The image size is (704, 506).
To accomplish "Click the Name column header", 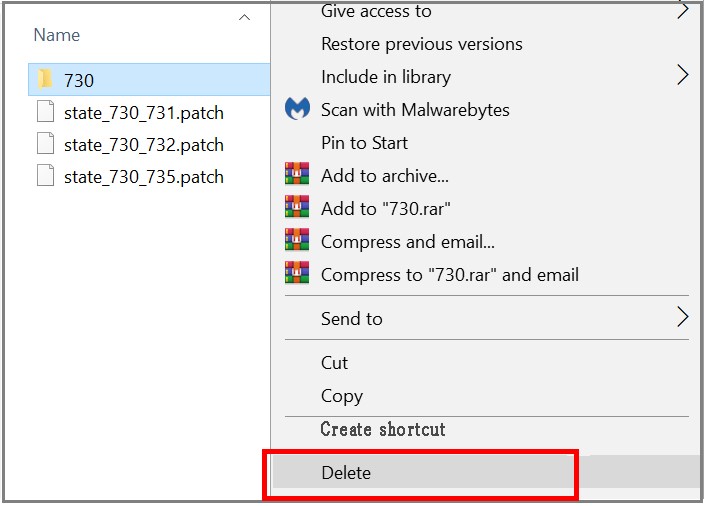I will 57,35.
